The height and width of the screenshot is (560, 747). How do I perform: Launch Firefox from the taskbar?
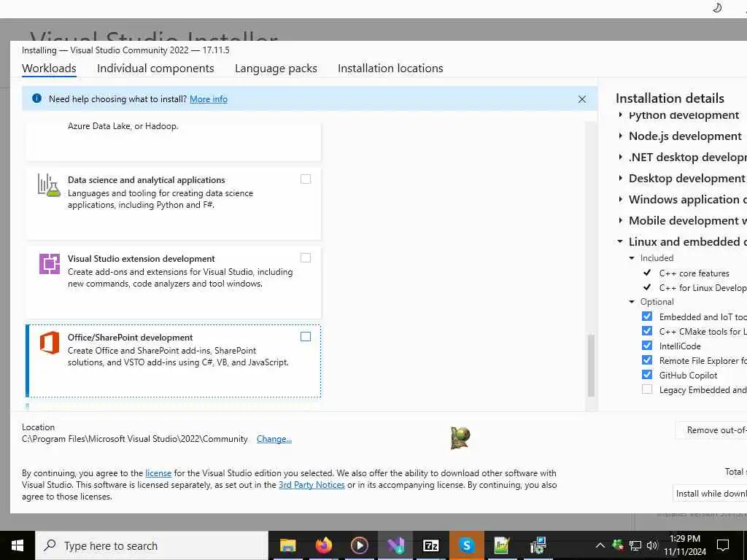(x=323, y=545)
